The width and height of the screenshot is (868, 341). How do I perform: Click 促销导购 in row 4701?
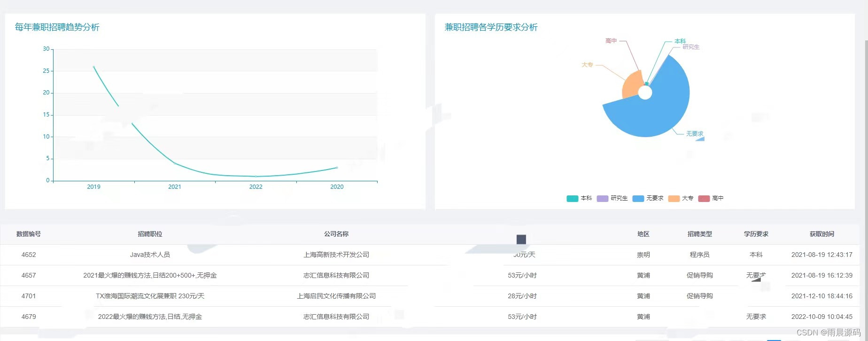tap(700, 296)
